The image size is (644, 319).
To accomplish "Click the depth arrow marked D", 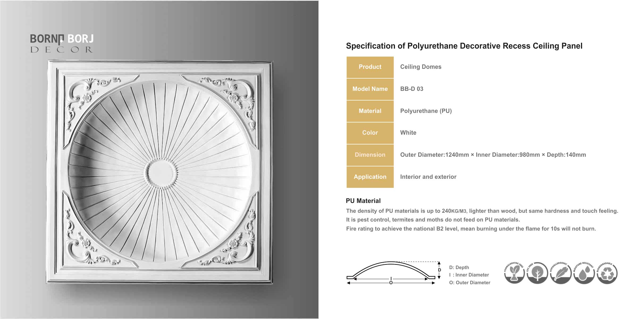I will point(439,270).
